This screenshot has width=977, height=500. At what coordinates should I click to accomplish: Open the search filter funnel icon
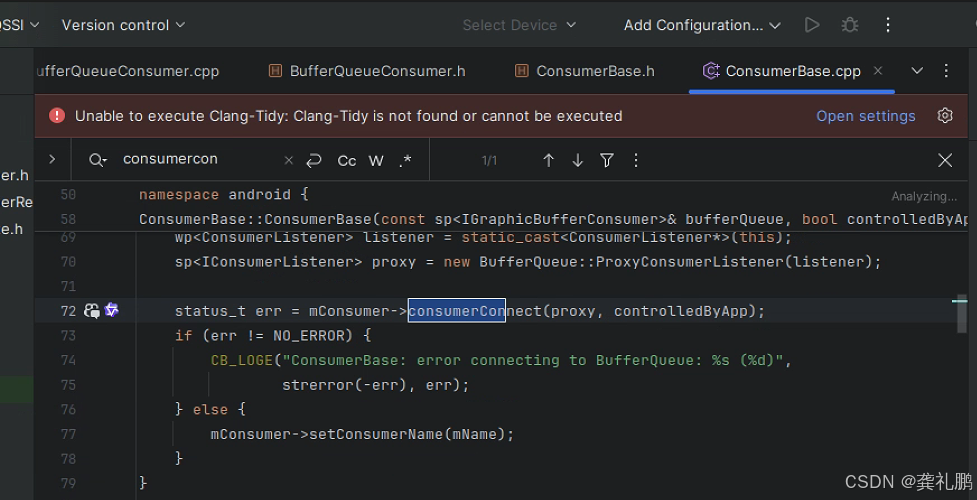coord(607,160)
